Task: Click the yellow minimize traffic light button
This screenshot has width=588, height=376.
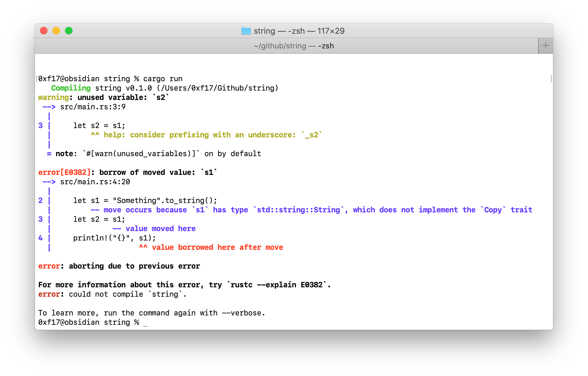Action: point(57,31)
